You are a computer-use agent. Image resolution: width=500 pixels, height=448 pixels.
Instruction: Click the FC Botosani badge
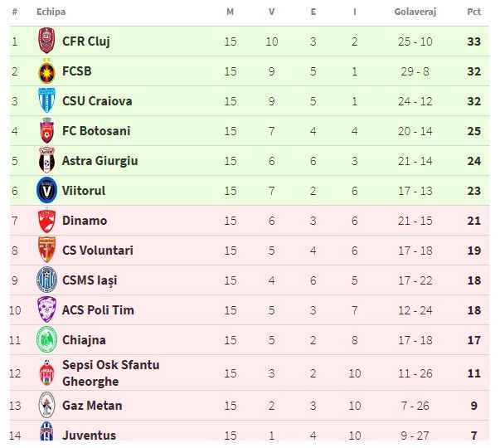(46, 131)
